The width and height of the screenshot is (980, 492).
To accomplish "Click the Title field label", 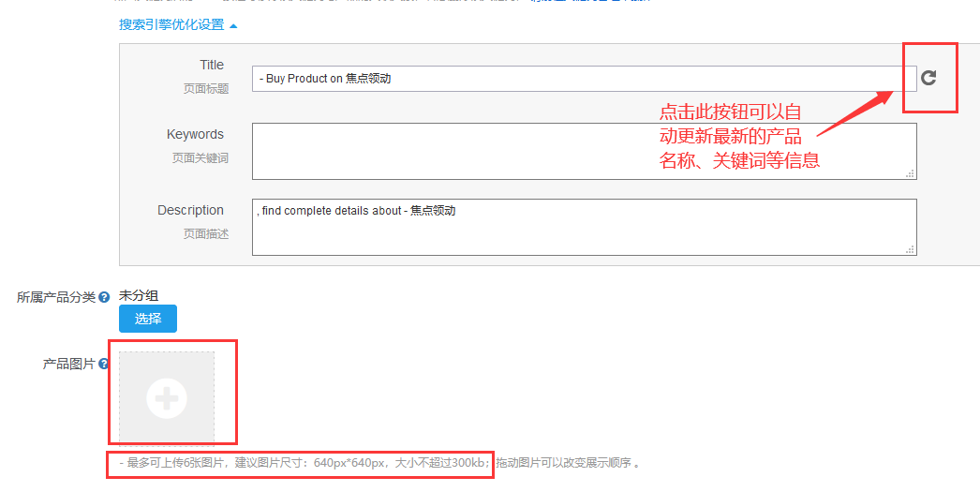I will pyautogui.click(x=212, y=65).
